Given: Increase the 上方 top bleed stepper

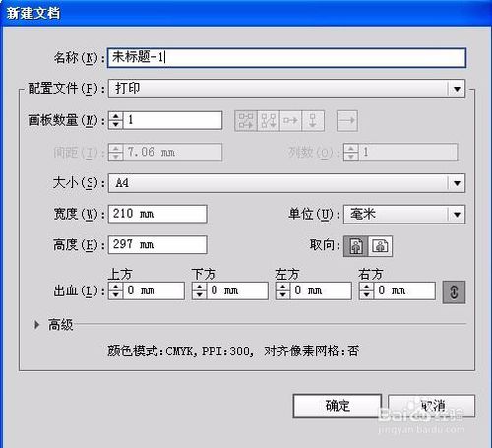Looking at the screenshot, I should [x=116, y=287].
